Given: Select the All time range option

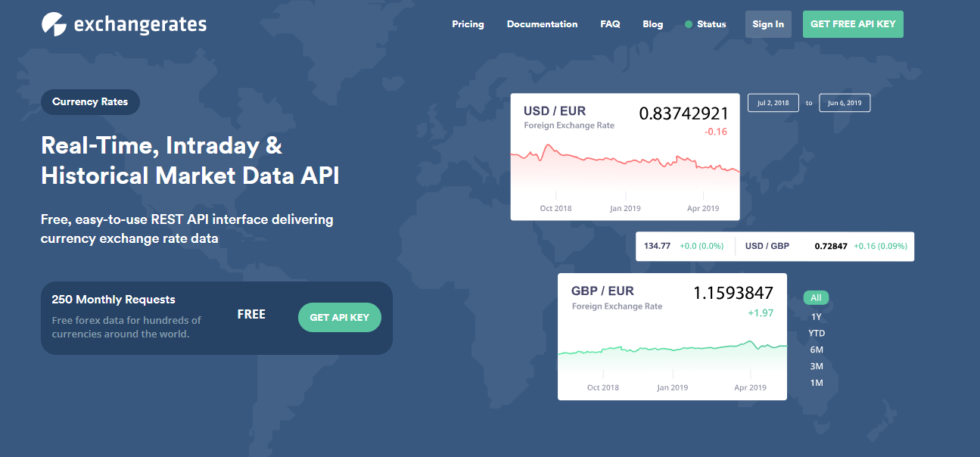Looking at the screenshot, I should (816, 298).
